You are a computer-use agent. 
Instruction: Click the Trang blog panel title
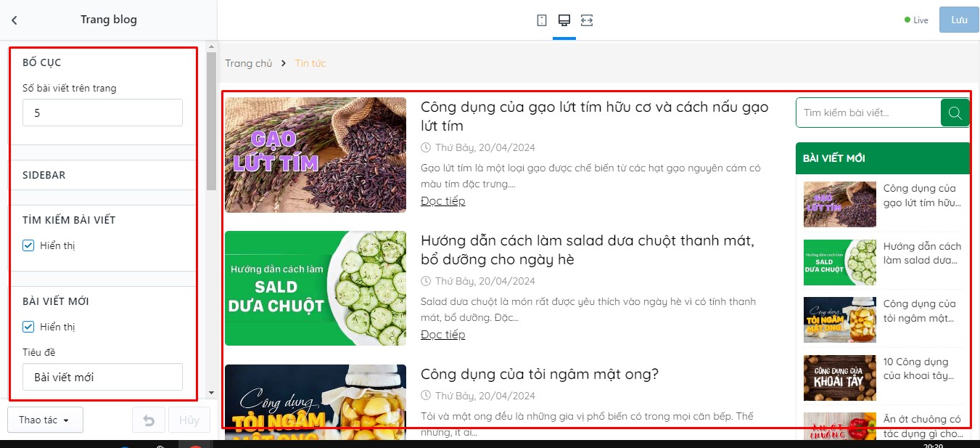pos(109,20)
